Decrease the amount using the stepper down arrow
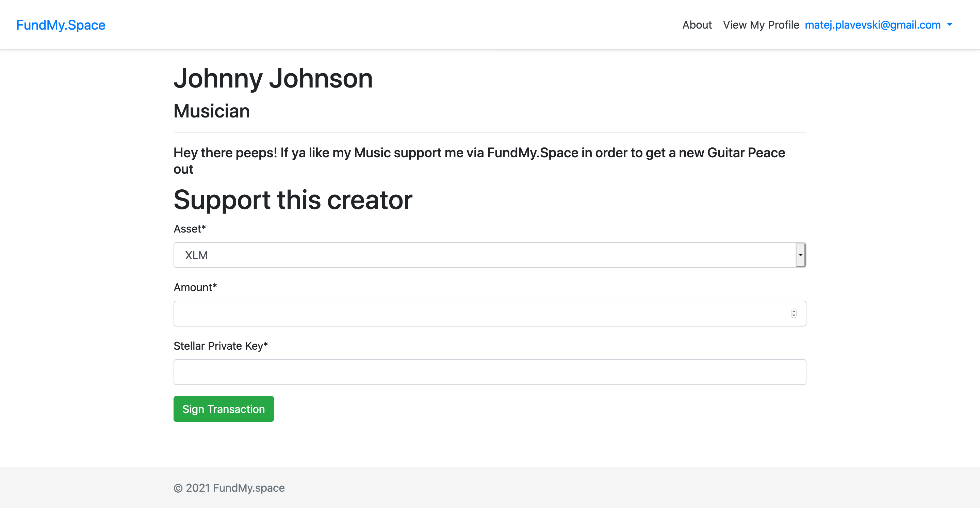 coord(794,316)
